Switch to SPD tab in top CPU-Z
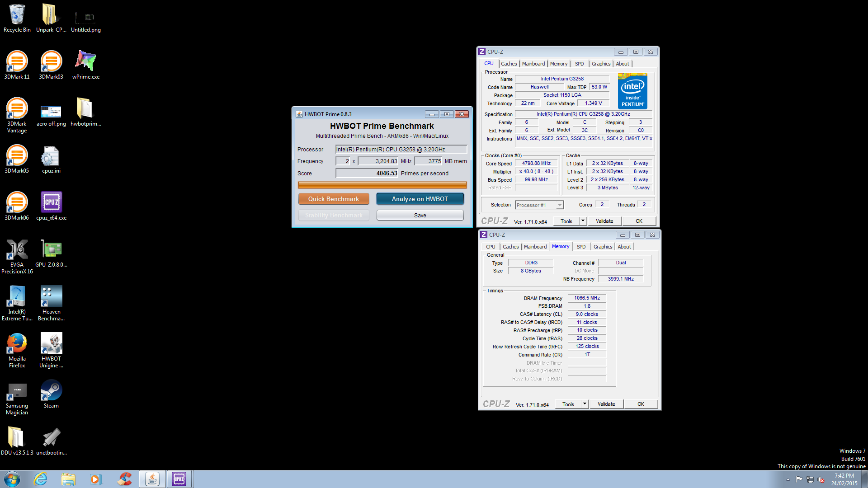Screen dimensions: 868x488 click(x=580, y=64)
